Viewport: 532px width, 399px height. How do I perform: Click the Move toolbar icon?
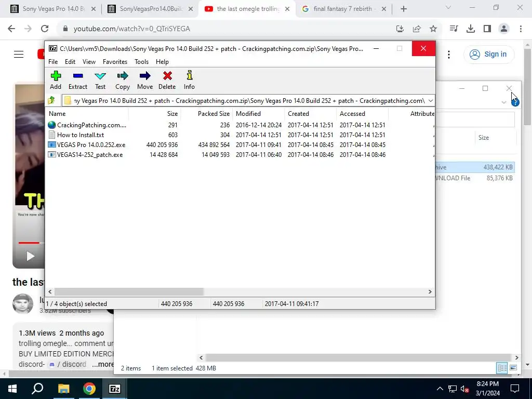point(145,81)
